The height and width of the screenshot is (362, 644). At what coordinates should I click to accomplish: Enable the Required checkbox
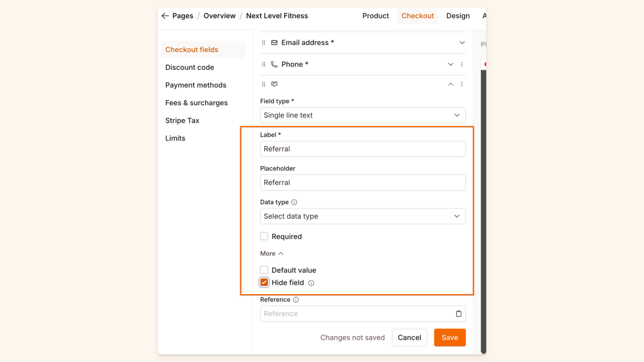[264, 236]
